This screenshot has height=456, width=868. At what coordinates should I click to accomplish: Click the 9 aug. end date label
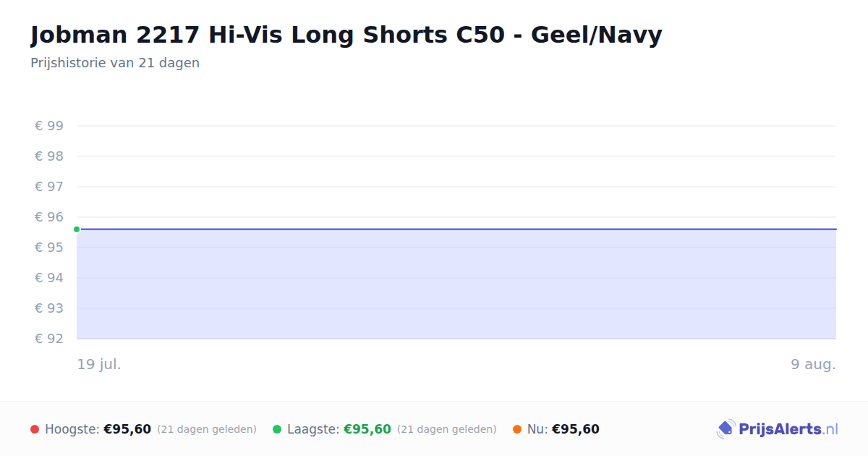click(813, 364)
